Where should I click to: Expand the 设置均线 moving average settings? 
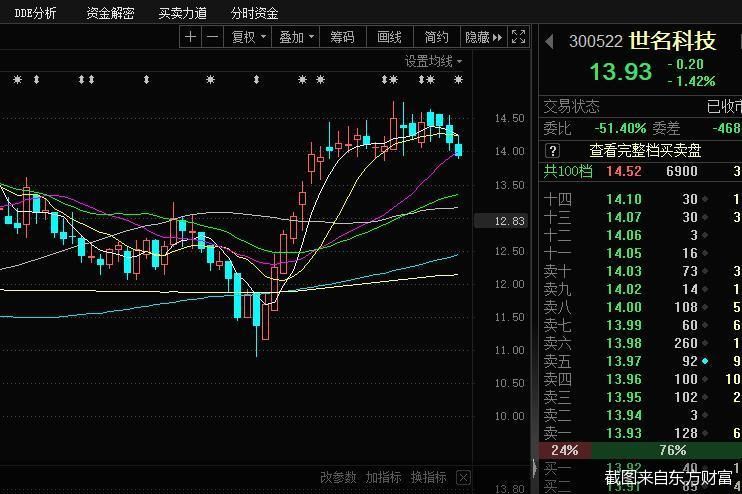(434, 61)
